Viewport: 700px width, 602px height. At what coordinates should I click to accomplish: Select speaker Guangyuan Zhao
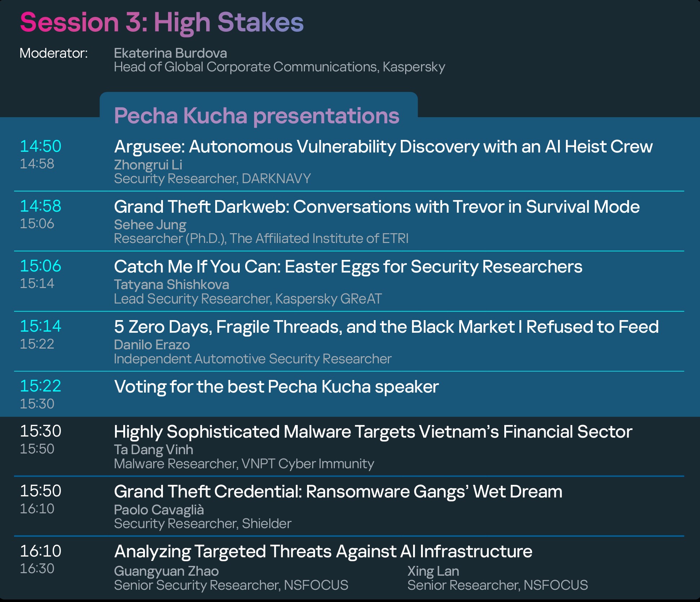(166, 571)
